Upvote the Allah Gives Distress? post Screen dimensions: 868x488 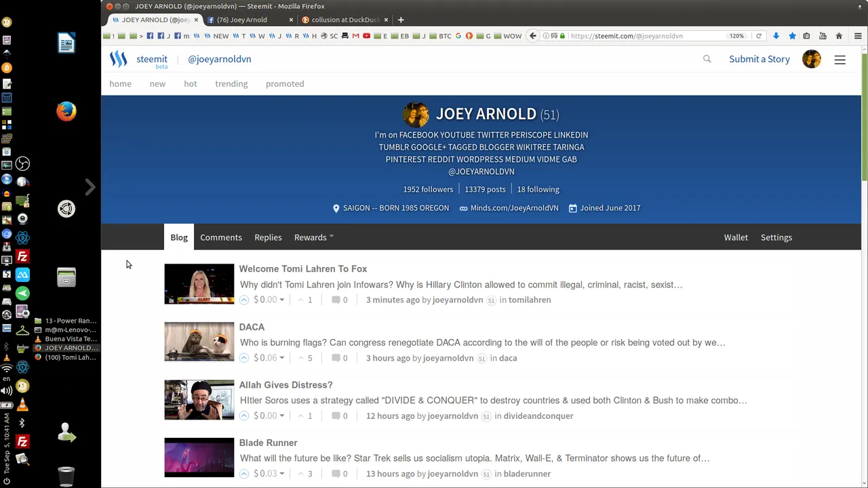pos(244,415)
